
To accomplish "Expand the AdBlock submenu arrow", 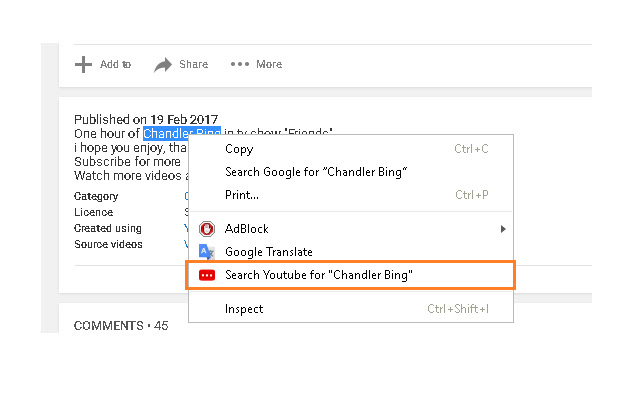I will [503, 229].
